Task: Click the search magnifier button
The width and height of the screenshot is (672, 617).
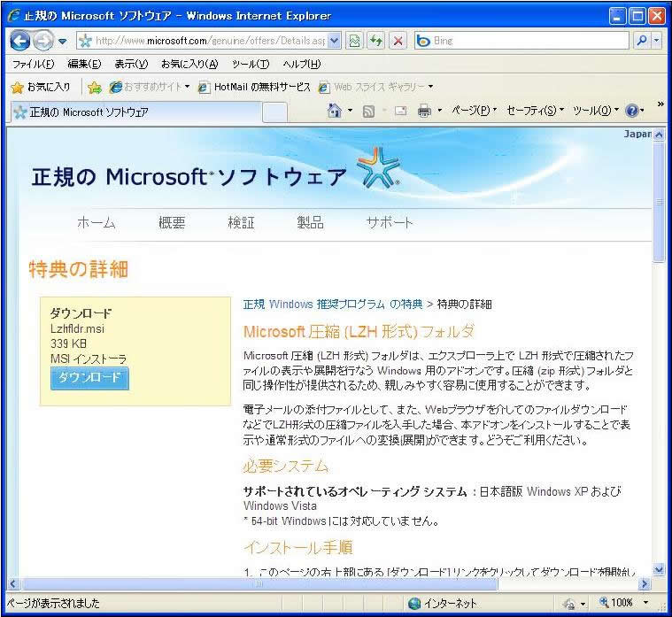Action: (642, 41)
